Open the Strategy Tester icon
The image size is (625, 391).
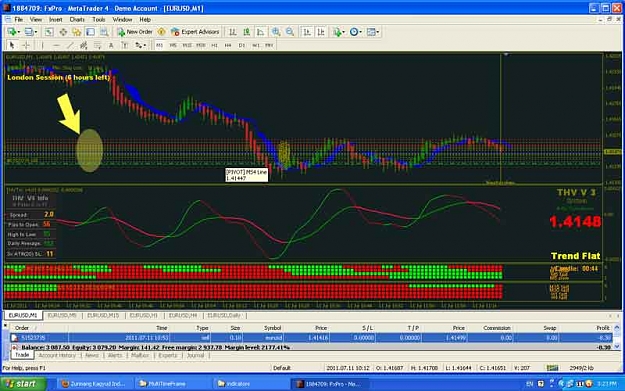(104, 32)
